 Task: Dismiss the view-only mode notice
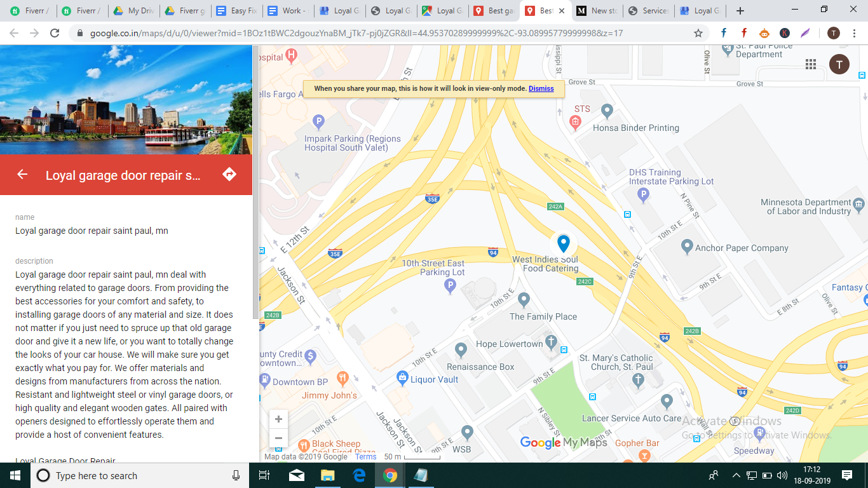point(541,88)
